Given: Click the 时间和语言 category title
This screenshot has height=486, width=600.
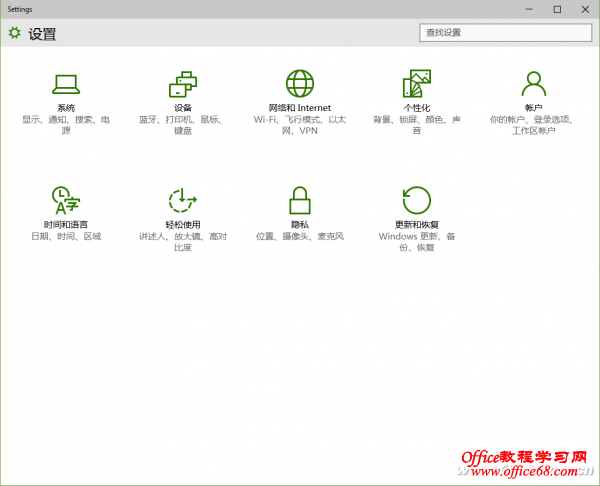Looking at the screenshot, I should (66, 225).
